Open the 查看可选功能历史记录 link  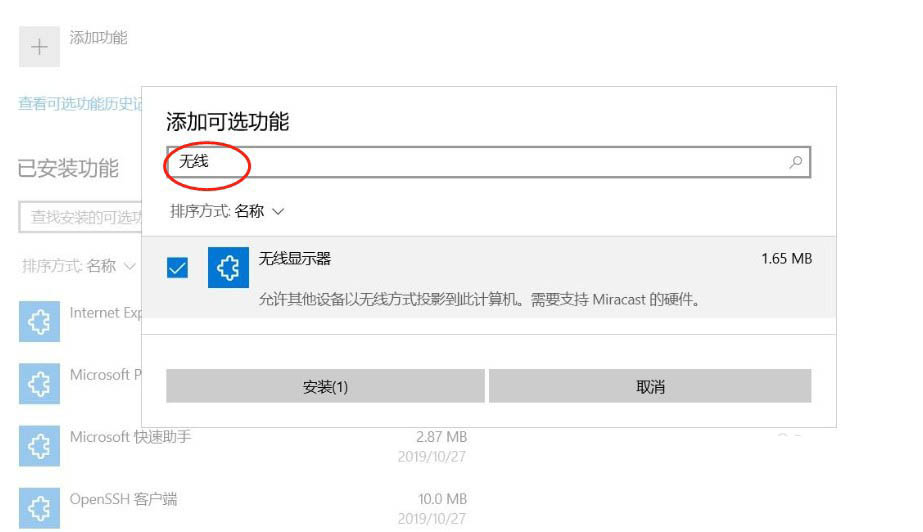(80, 104)
